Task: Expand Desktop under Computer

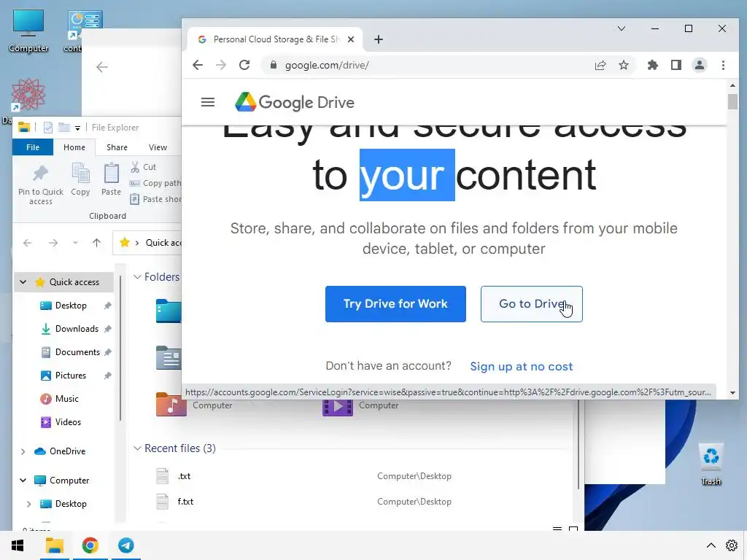Action: [28, 504]
